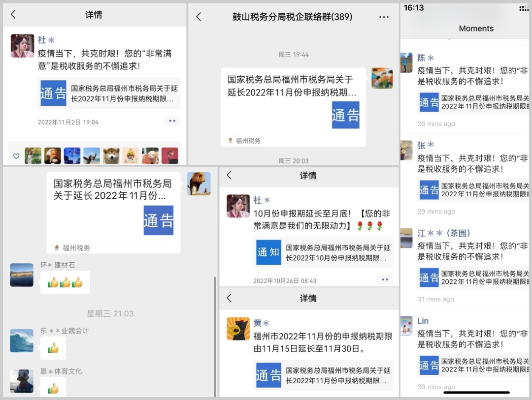Tap the 29 mins ago timestamp
Screen dimensions: 532x400
(436, 212)
